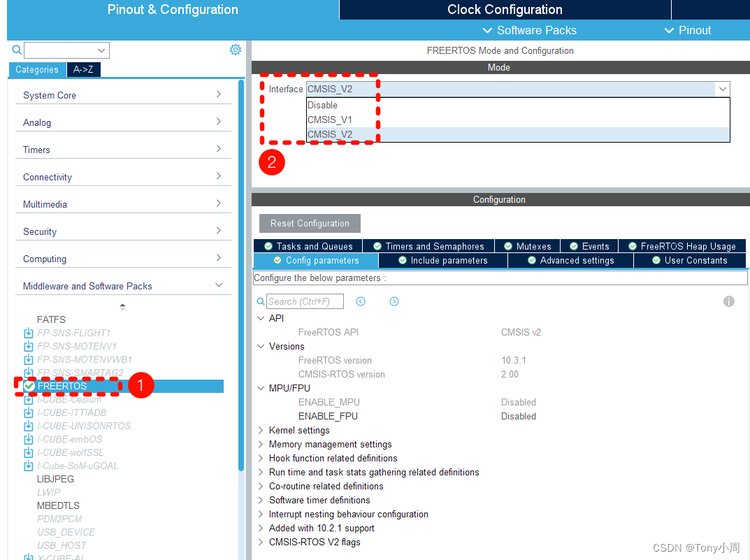The width and height of the screenshot is (750, 560).
Task: Click magnifier icon beside parameter search field
Action: coord(261,301)
